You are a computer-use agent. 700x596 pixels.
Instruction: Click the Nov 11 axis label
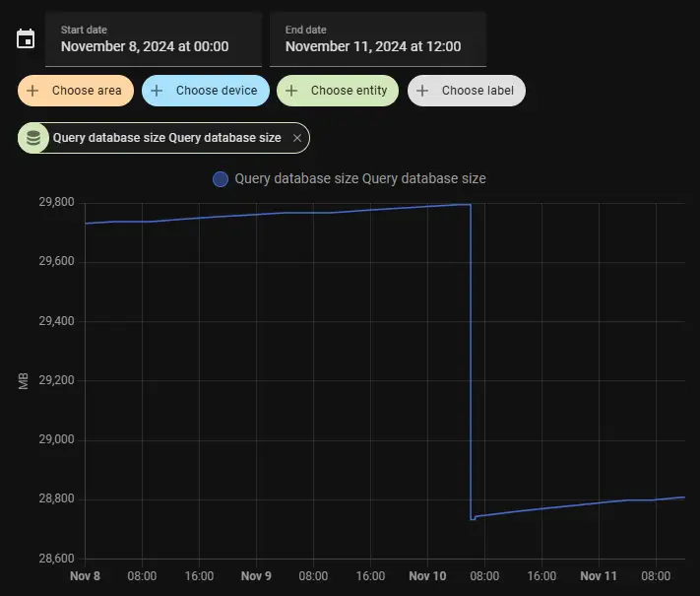pos(599,576)
